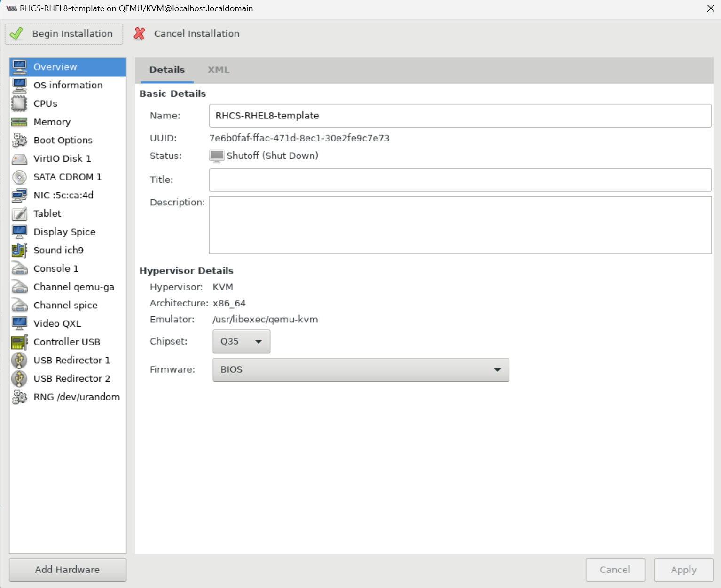Select the OS information row label
Image resolution: width=721 pixels, height=588 pixels.
pos(68,85)
